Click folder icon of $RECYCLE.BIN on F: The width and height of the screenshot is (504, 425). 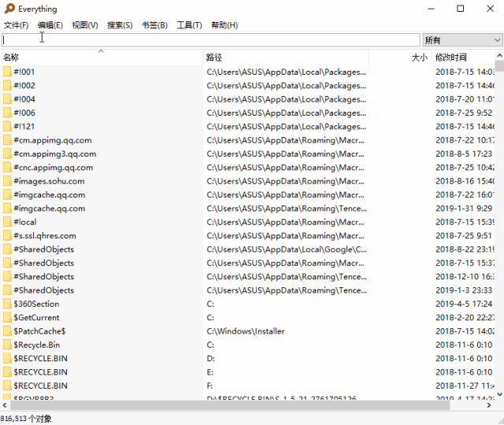(x=7, y=386)
